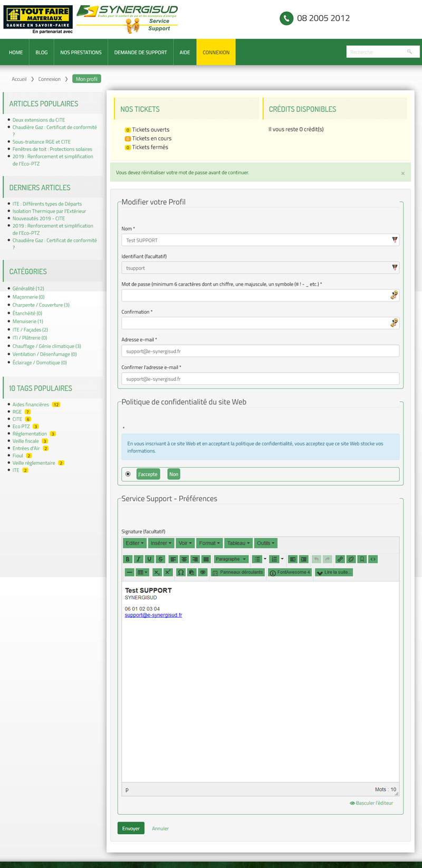Image resolution: width=422 pixels, height=868 pixels.
Task: Click the paste as text icon
Action: click(191, 572)
